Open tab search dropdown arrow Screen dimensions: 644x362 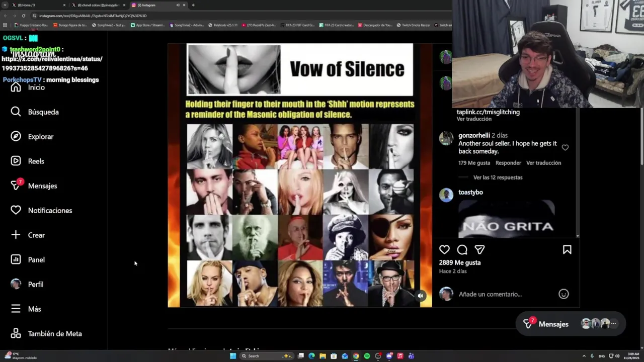[x=5, y=5]
